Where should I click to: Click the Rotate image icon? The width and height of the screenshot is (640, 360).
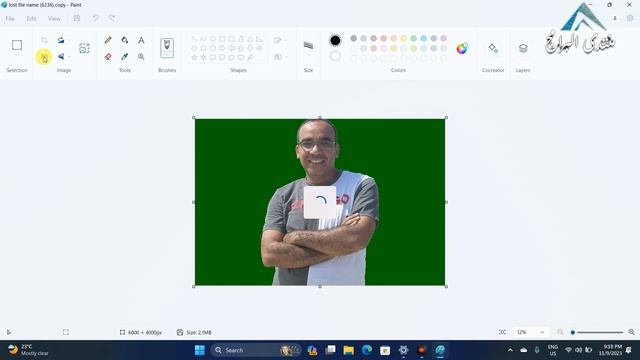pyautogui.click(x=61, y=40)
